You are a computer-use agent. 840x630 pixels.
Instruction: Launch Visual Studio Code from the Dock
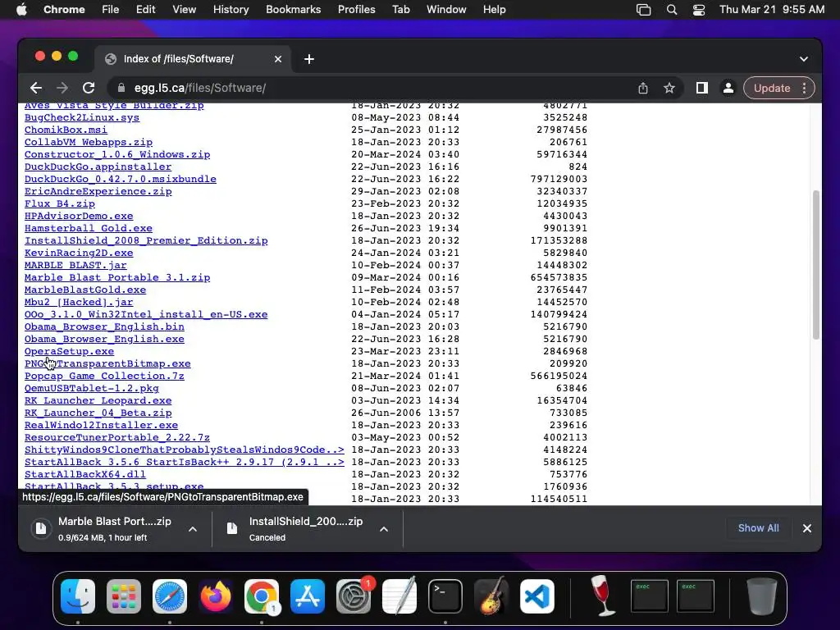pyautogui.click(x=537, y=596)
